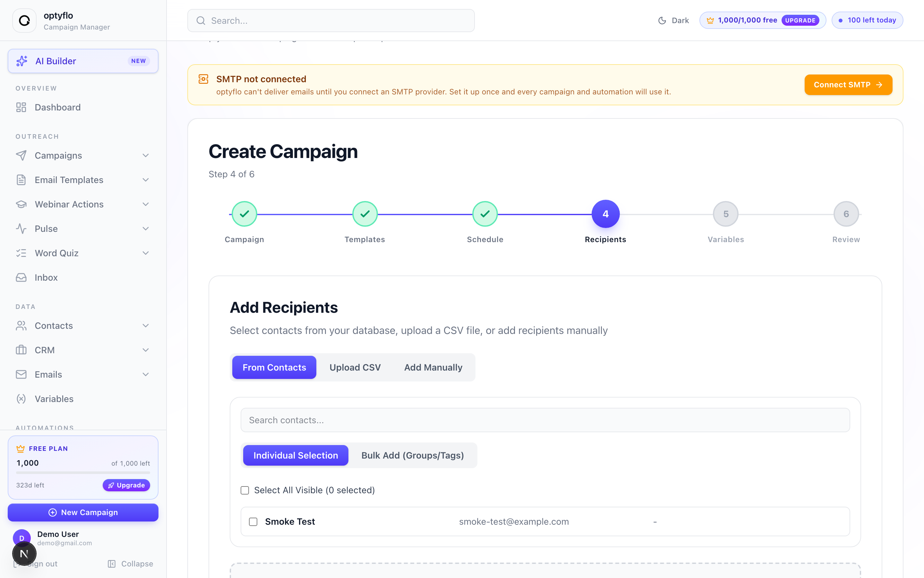Select the From Contacts tab
The width and height of the screenshot is (924, 578).
click(x=274, y=367)
